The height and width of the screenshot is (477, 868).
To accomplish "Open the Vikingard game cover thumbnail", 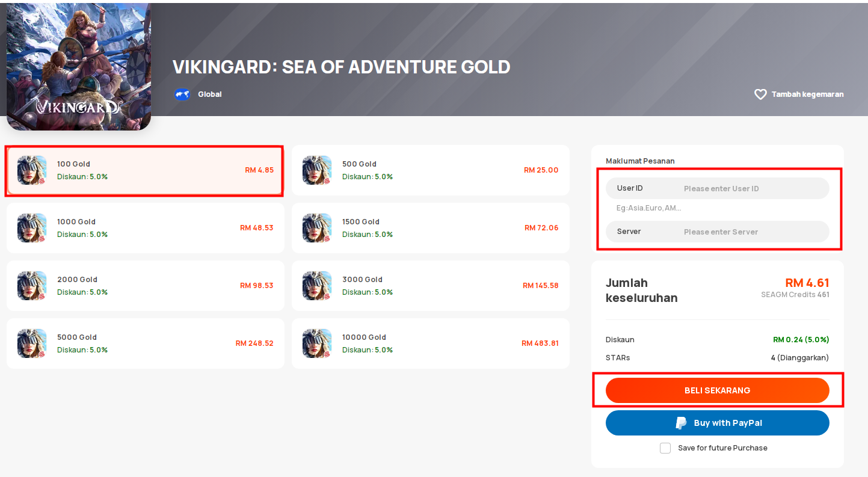I will 79,66.
